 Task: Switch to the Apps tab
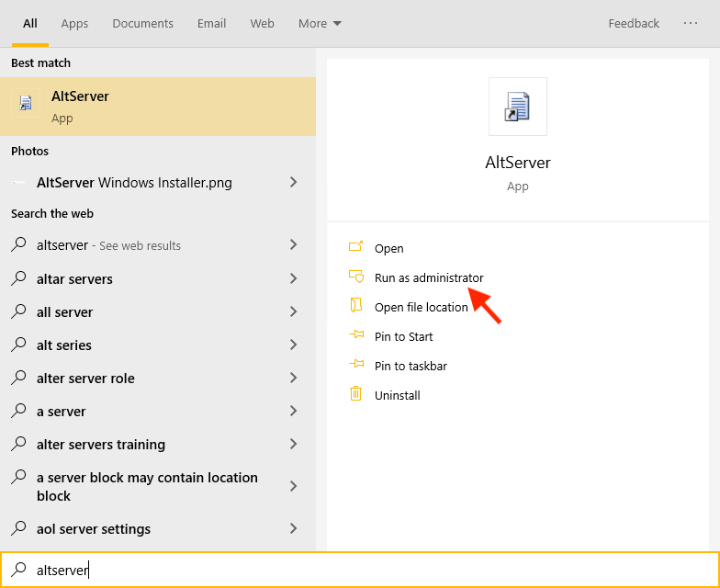(74, 24)
